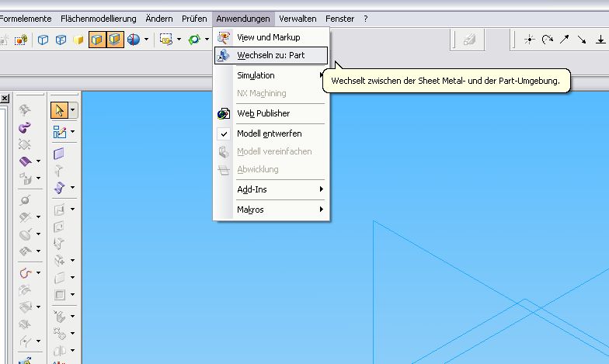
Task: Choose the purple folded bend feature icon
Action: click(x=59, y=188)
